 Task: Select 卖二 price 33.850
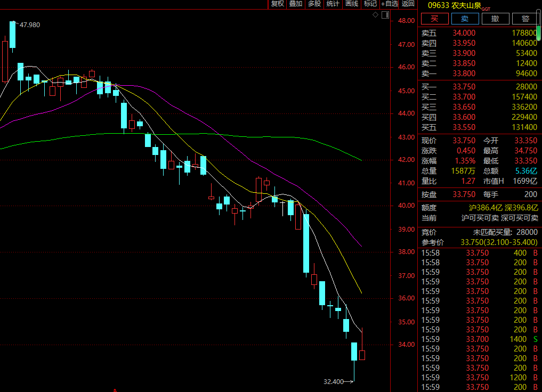point(464,63)
